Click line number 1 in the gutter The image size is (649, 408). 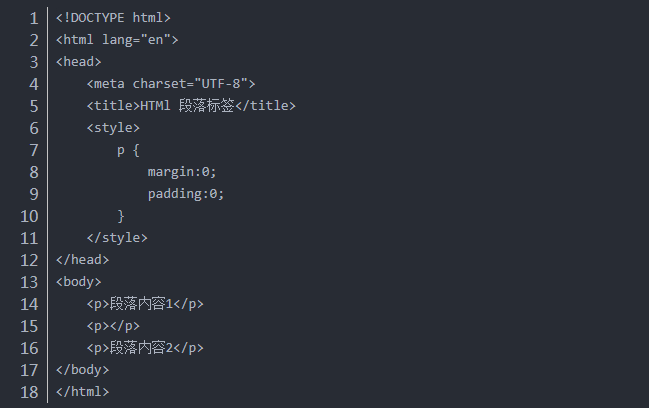coord(34,18)
